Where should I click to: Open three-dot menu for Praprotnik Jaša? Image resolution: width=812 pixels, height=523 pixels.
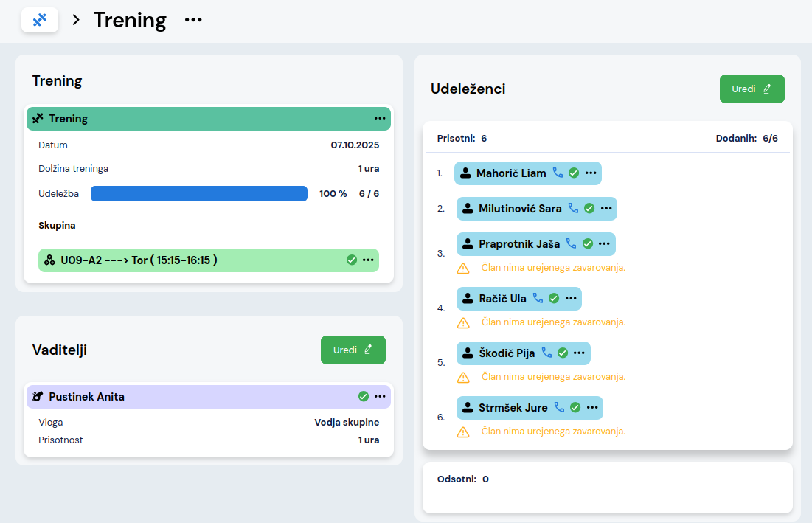(604, 244)
